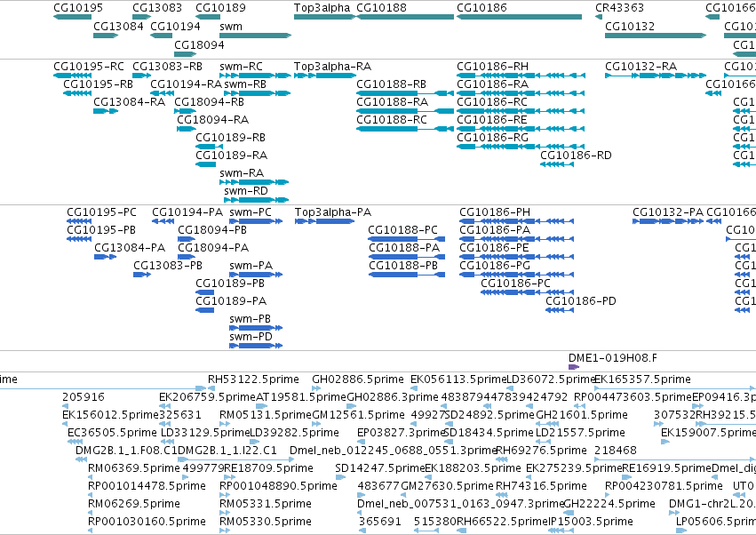Select protein CG10186-PC
Viewport: 756px width, 535px height.
[x=528, y=292]
